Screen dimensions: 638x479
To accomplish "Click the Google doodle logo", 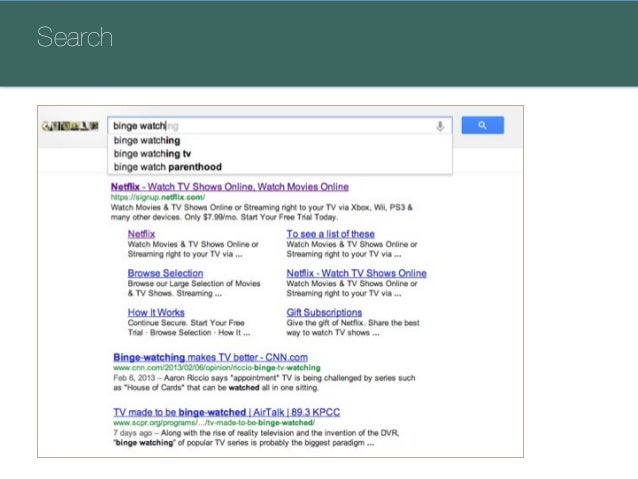I will (x=70, y=126).
